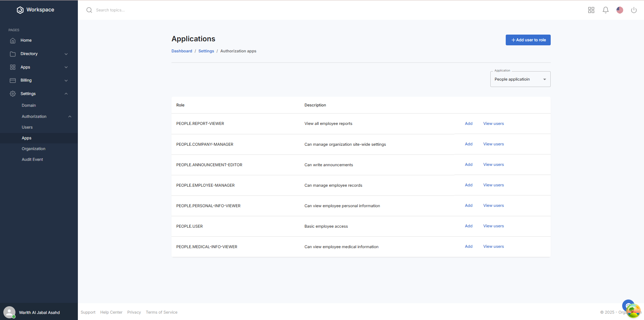This screenshot has width=644, height=320.
Task: Open the notifications bell
Action: point(605,10)
